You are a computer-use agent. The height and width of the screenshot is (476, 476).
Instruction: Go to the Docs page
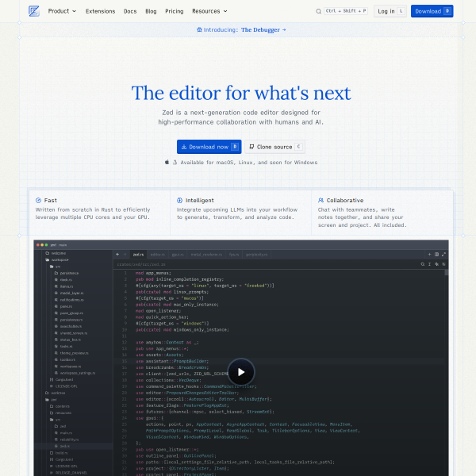pyautogui.click(x=130, y=11)
